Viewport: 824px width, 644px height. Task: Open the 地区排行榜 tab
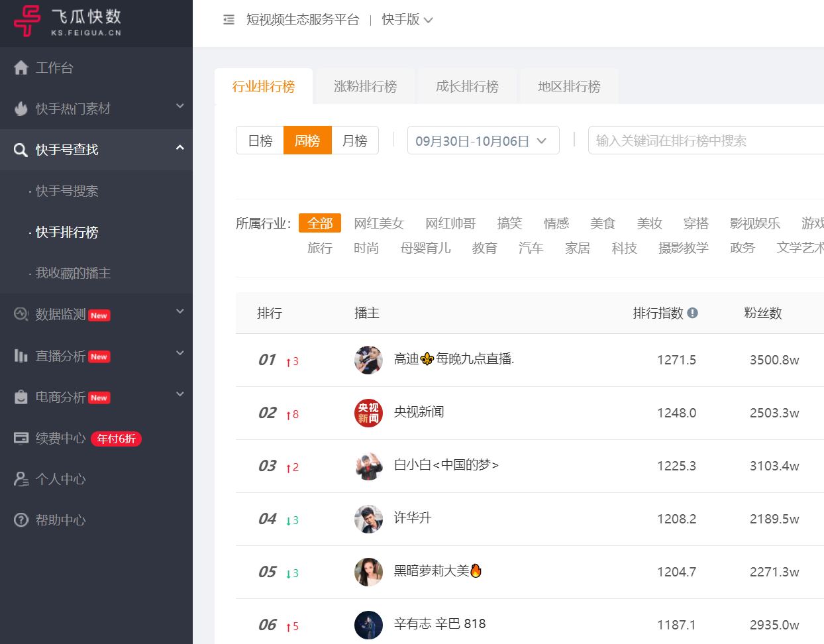pyautogui.click(x=568, y=85)
